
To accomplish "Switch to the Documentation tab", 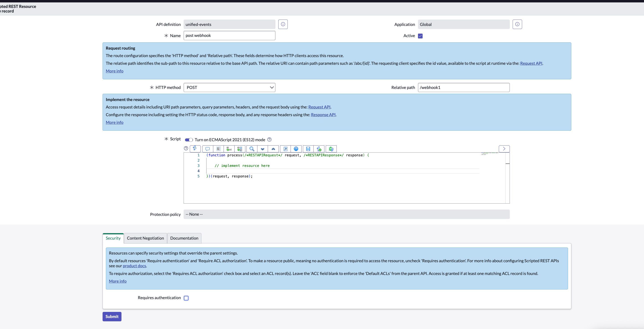I will click(184, 238).
